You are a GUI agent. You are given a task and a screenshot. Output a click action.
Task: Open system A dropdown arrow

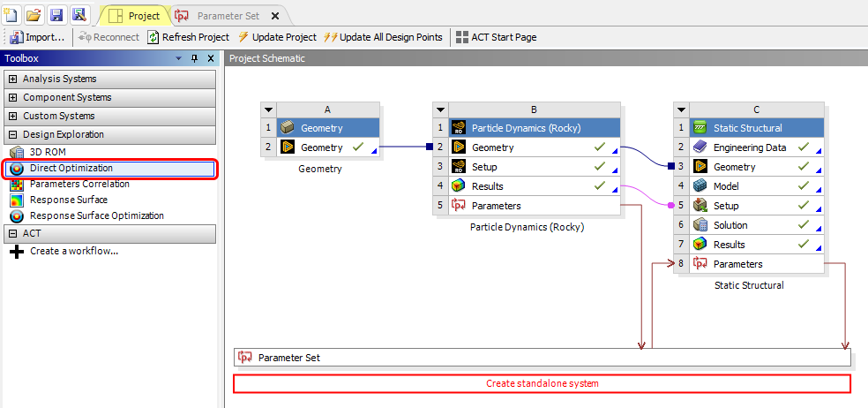[268, 110]
